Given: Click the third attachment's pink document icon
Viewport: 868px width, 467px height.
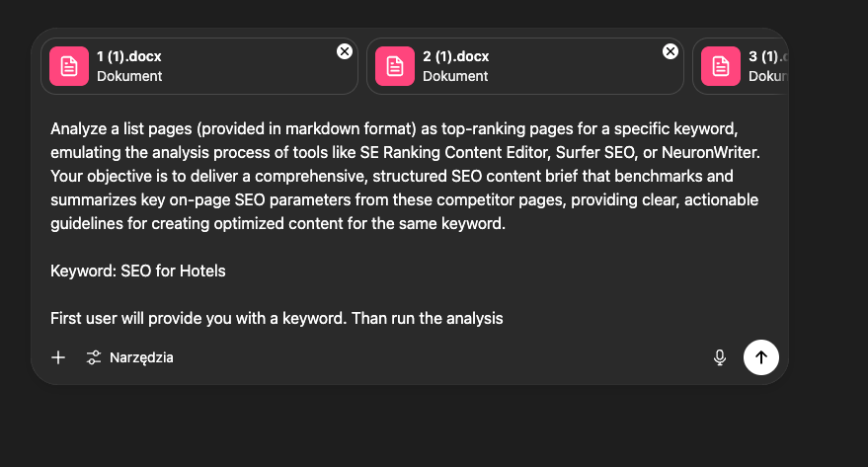Looking at the screenshot, I should pos(721,66).
